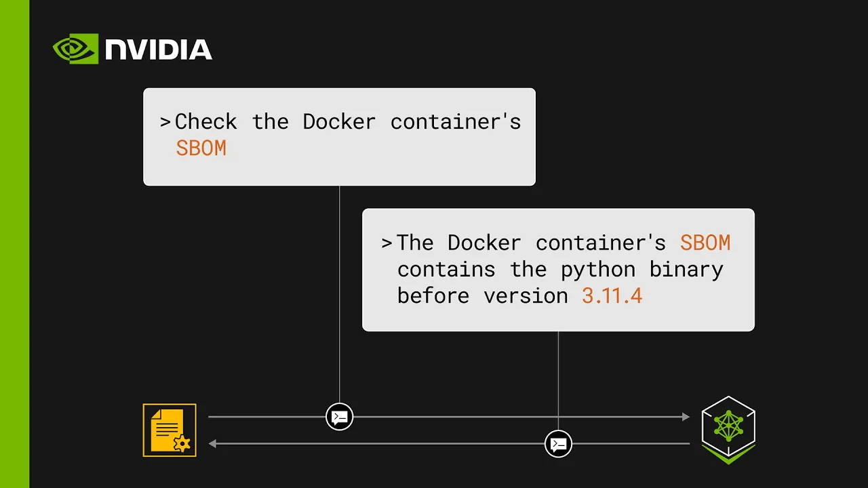Click orange SBOM text in the upper box
Image resolution: width=868 pixels, height=488 pixels.
pos(201,148)
